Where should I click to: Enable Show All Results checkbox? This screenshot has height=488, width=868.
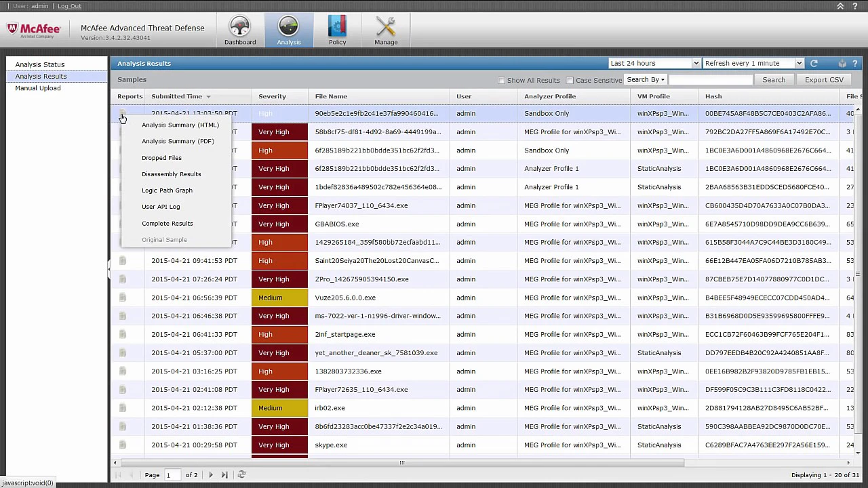[502, 81]
